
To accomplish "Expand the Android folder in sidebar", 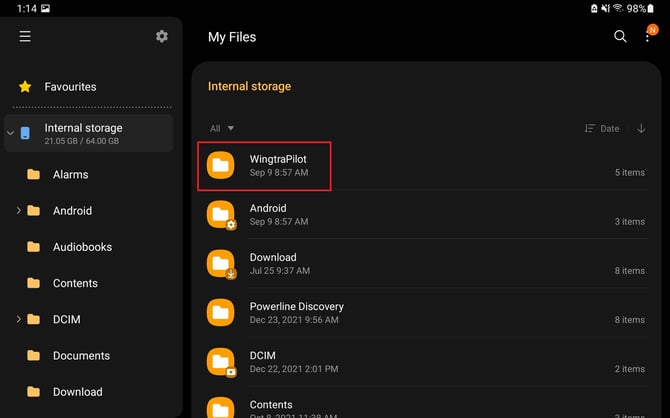I will click(x=18, y=210).
